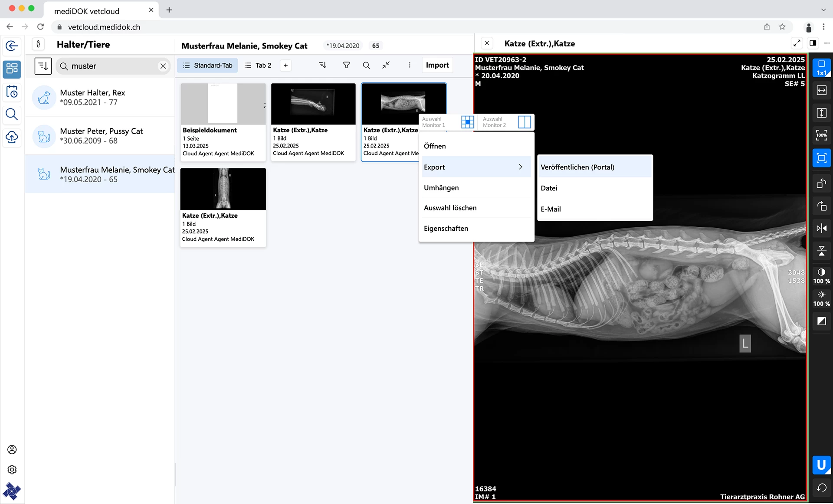Click the filter funnel icon
Image resolution: width=833 pixels, height=504 pixels.
coord(346,65)
